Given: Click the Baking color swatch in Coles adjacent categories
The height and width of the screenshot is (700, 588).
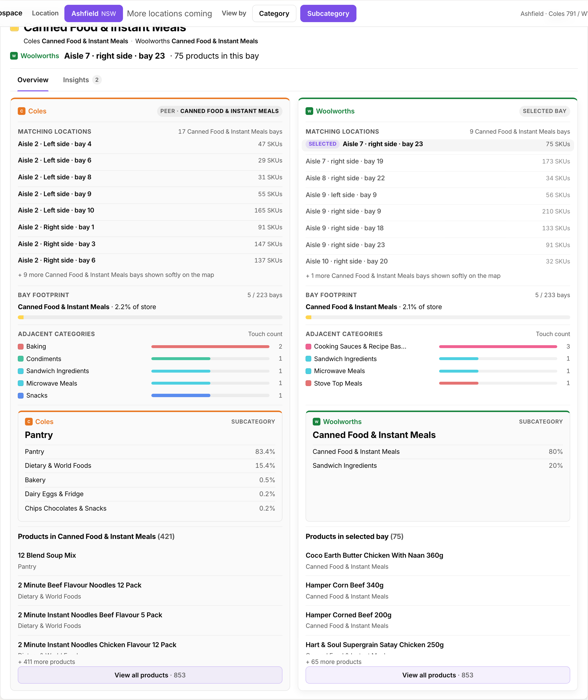Looking at the screenshot, I should pyautogui.click(x=21, y=347).
